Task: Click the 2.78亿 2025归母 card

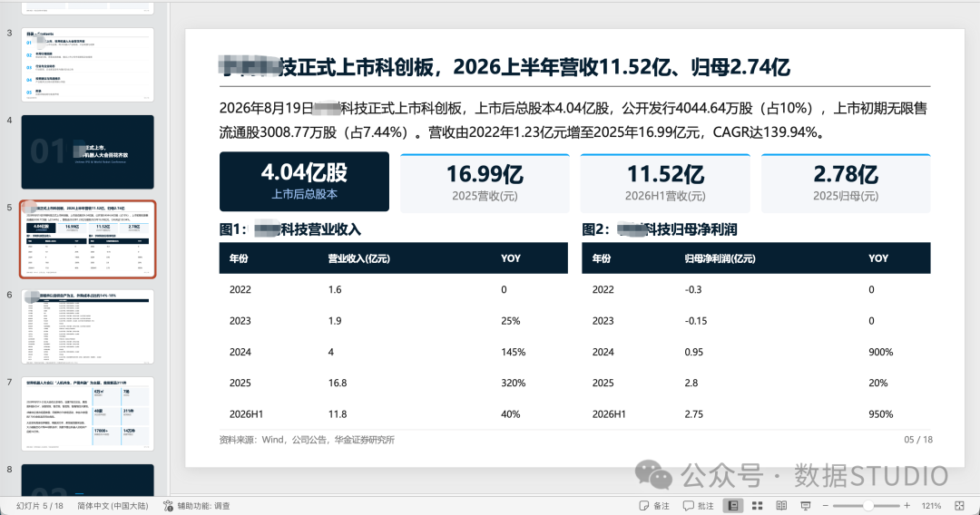Action: 846,183
